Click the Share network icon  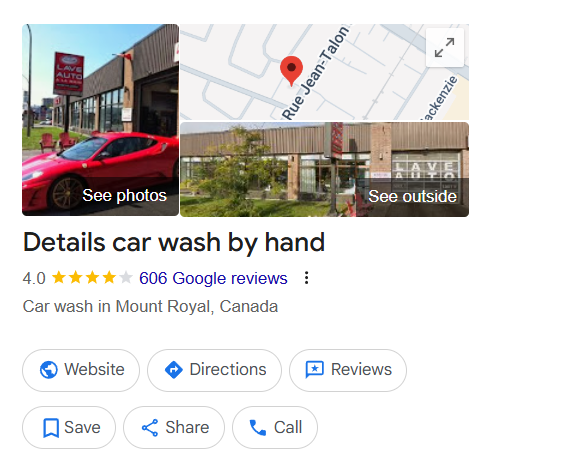150,428
